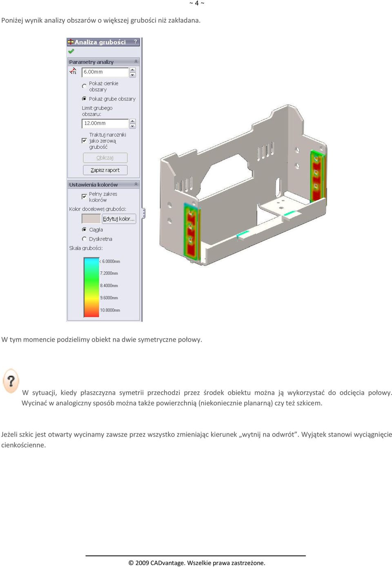Click the Kolor docelowej grubości label
The width and height of the screenshot is (392, 567).
tap(98, 209)
